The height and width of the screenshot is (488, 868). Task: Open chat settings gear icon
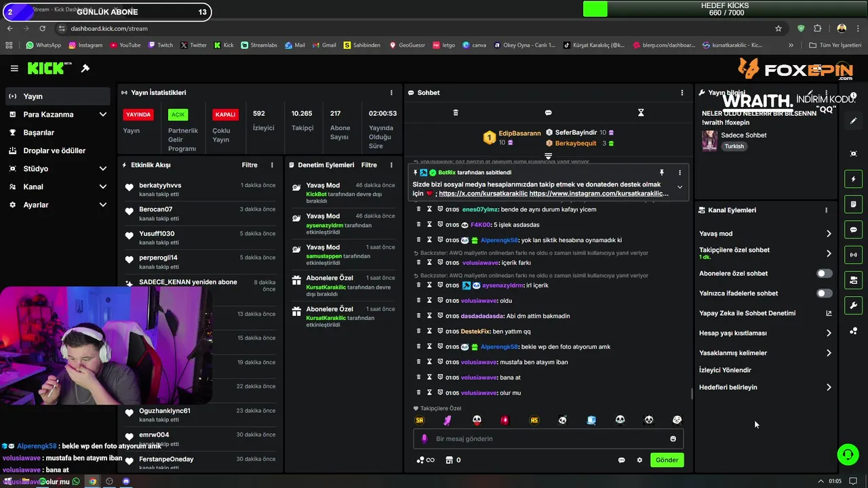(639, 460)
